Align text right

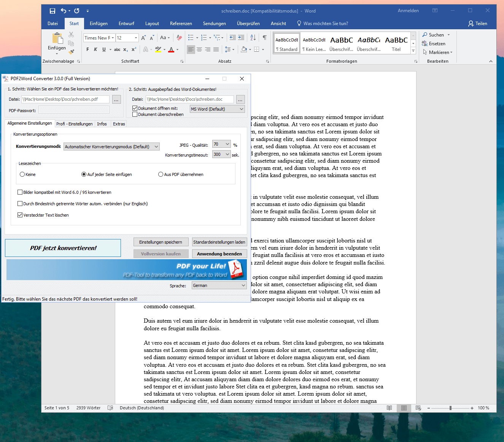click(x=208, y=49)
